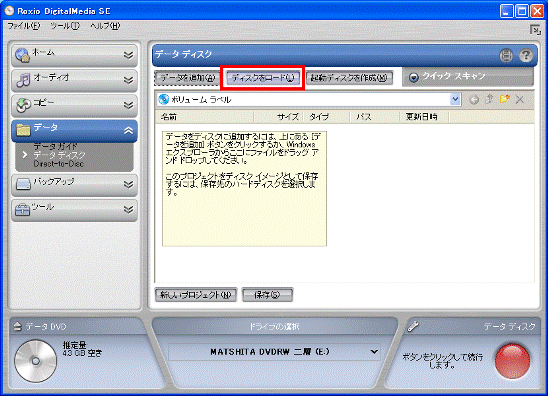Open the ボリューム ラベル dropdown arrow

coord(455,100)
